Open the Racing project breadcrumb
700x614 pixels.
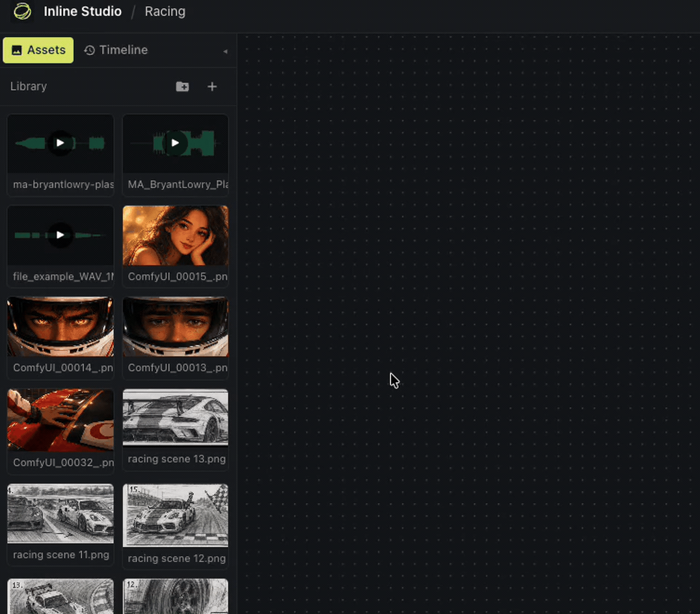coord(165,11)
